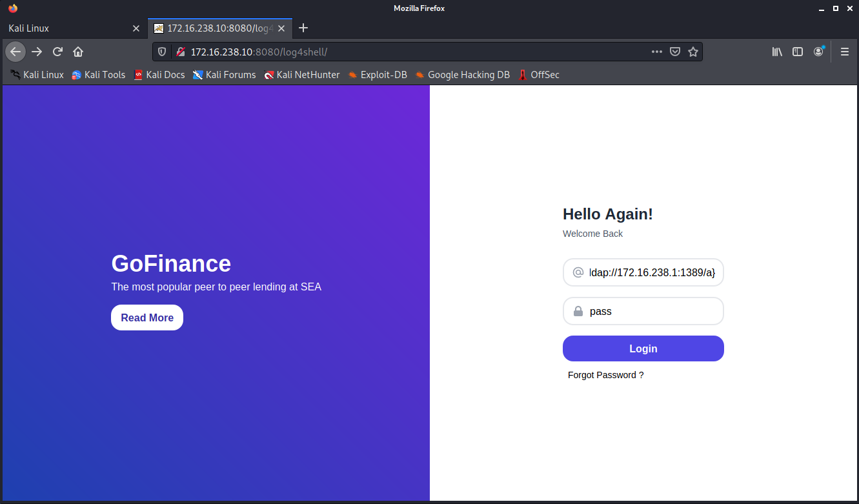Open the Kali NetHunter bookmark
Viewport: 859px width, 504px height.
click(302, 75)
